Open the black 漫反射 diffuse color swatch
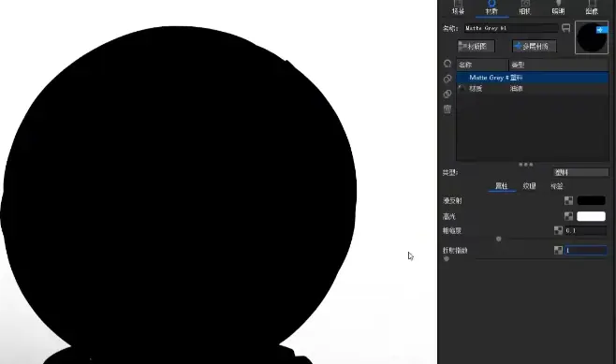Viewport: 616px width, 364px height. (x=592, y=200)
